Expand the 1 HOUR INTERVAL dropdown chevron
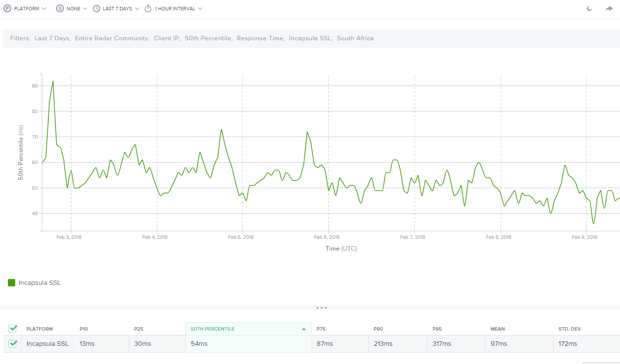Screen dimensions: 620x364 pyautogui.click(x=200, y=9)
